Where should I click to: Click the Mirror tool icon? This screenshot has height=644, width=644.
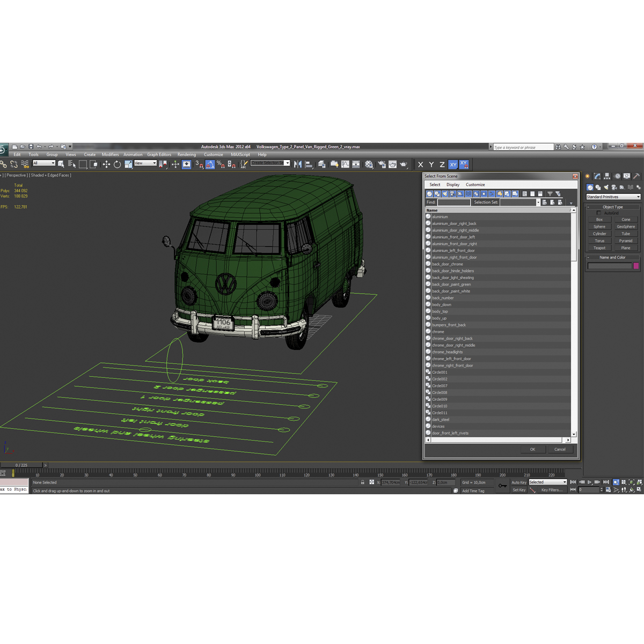coord(298,164)
